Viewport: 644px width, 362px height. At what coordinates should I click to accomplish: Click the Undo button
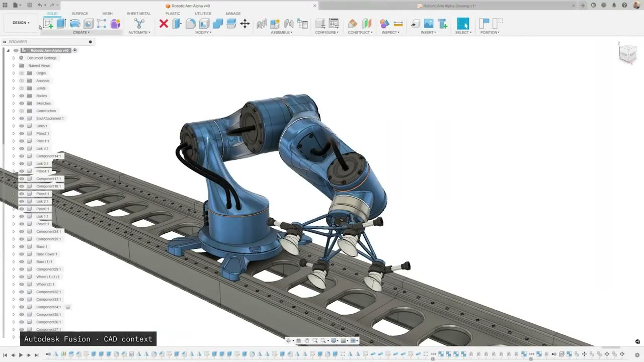(40, 5)
